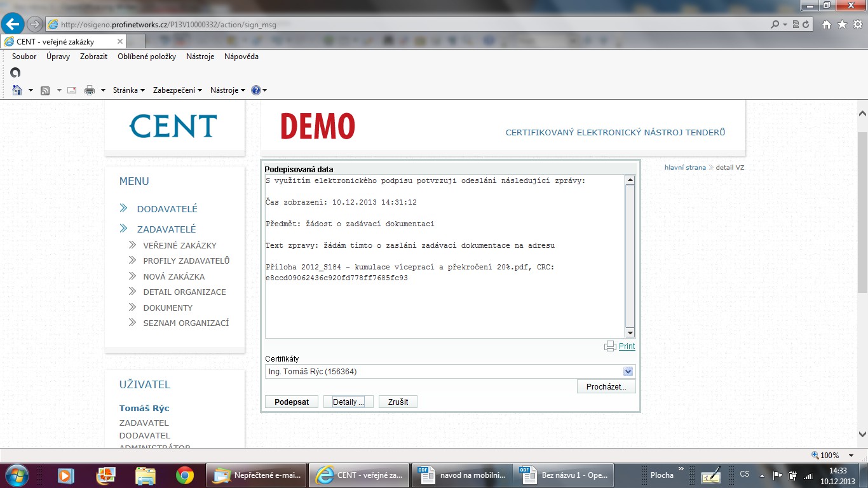Refresh the page with reload icon
868x488 pixels.
[x=806, y=24]
